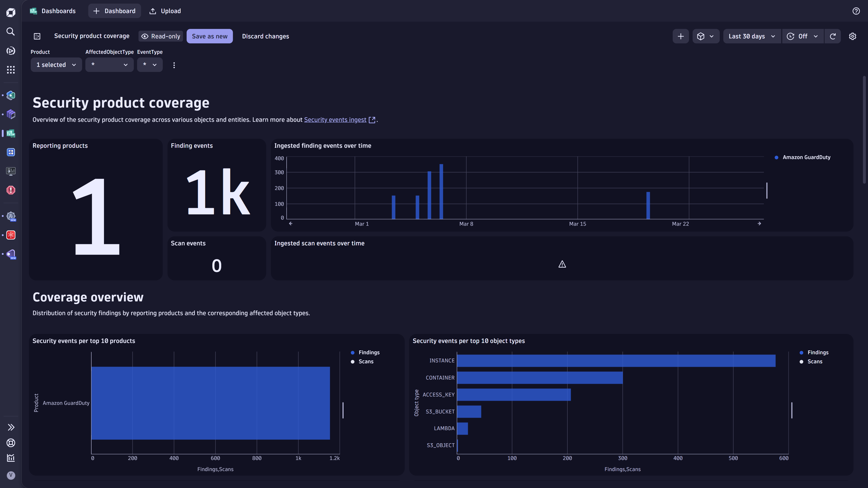
Task: Open the user profile avatar V
Action: tap(11, 475)
